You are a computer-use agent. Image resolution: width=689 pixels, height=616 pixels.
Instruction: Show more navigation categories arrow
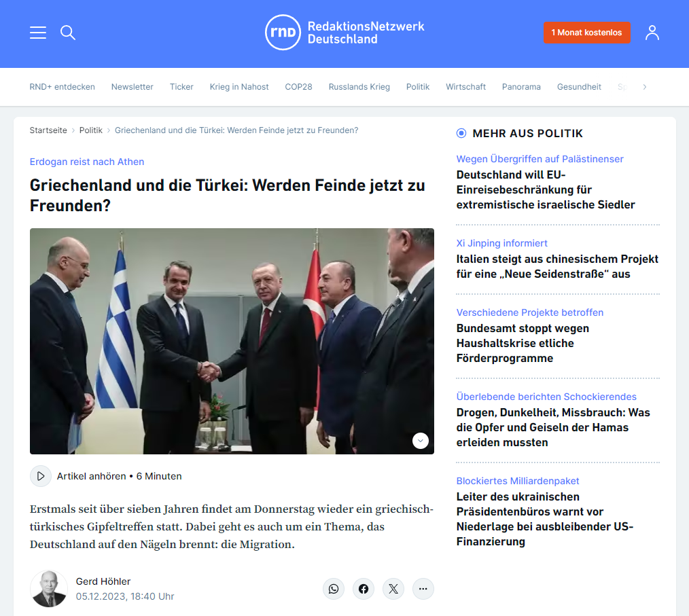[x=645, y=87]
